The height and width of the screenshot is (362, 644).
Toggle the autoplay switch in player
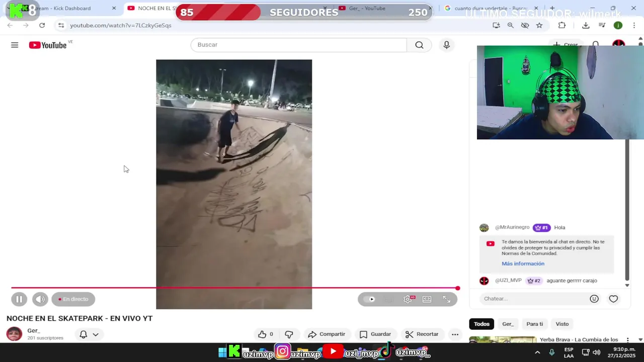point(369,299)
